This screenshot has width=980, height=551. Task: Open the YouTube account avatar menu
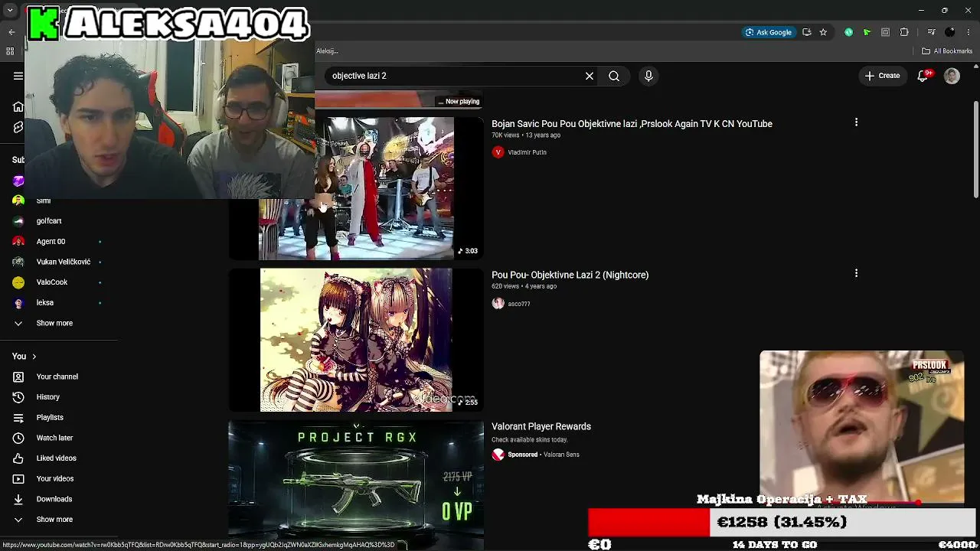(952, 76)
